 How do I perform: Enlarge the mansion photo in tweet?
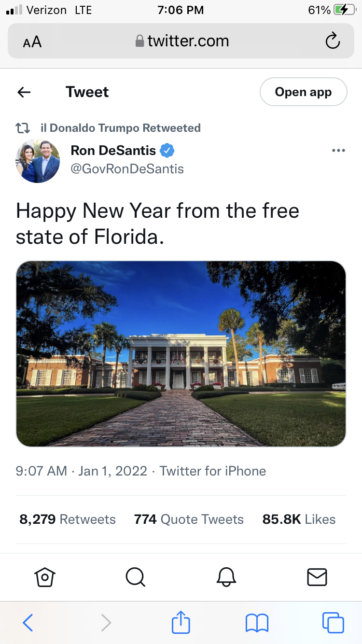click(x=181, y=354)
